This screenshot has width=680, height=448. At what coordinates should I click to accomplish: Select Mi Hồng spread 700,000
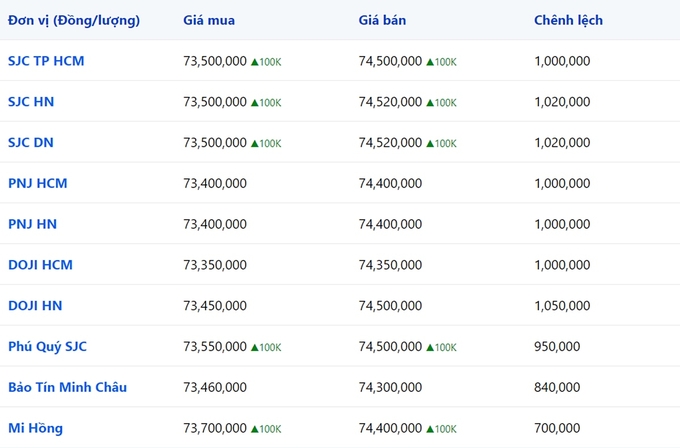557,428
